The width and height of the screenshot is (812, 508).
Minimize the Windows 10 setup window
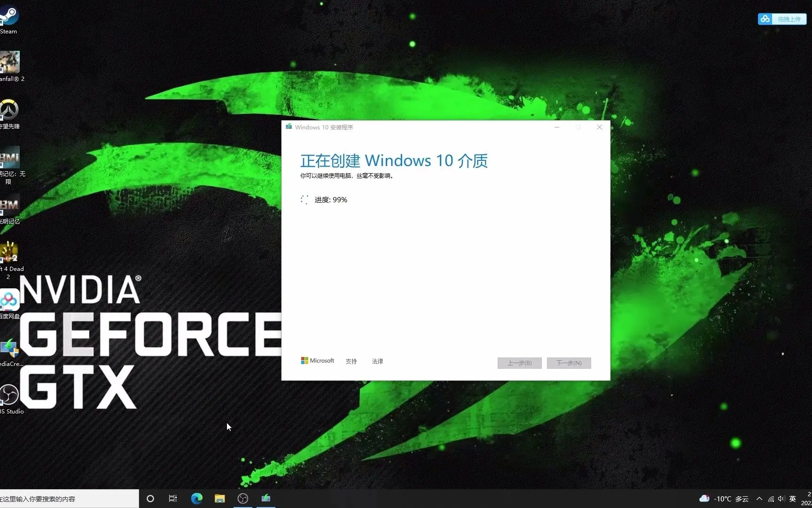click(x=557, y=127)
